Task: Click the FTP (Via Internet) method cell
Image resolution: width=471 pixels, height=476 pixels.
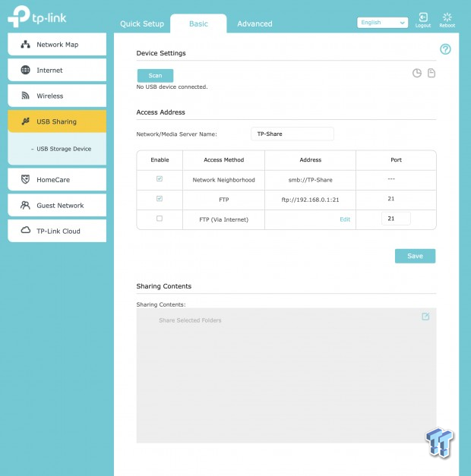Action: click(x=223, y=219)
